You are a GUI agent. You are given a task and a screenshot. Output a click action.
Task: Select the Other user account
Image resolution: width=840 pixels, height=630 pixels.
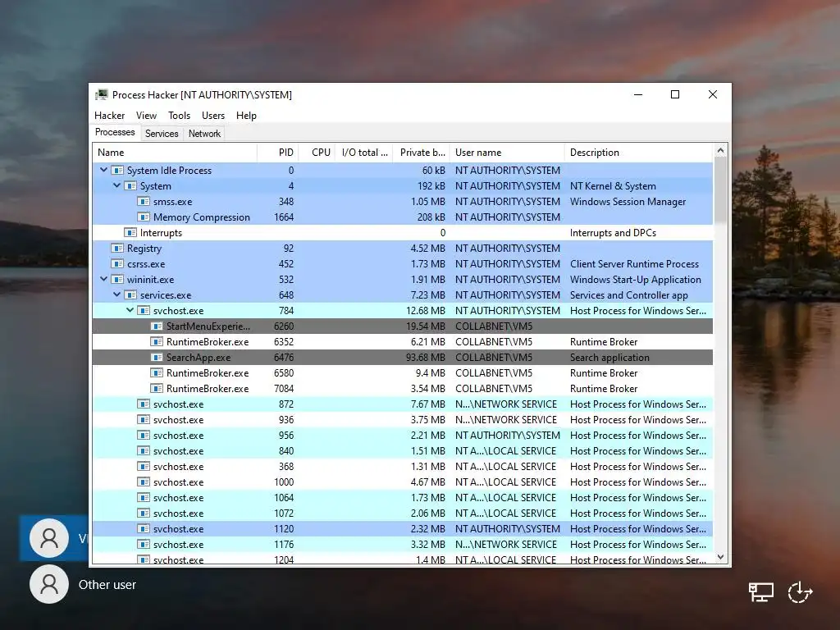[83, 584]
